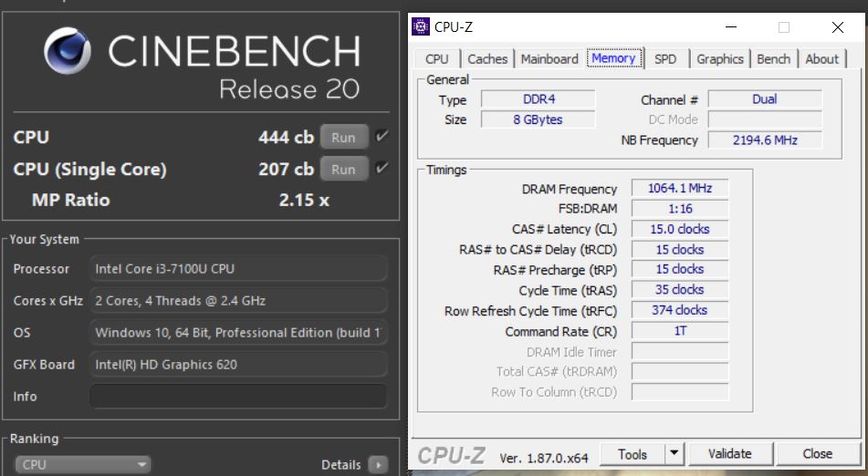Click the Dual channel value
The image size is (868, 476).
[x=765, y=99]
